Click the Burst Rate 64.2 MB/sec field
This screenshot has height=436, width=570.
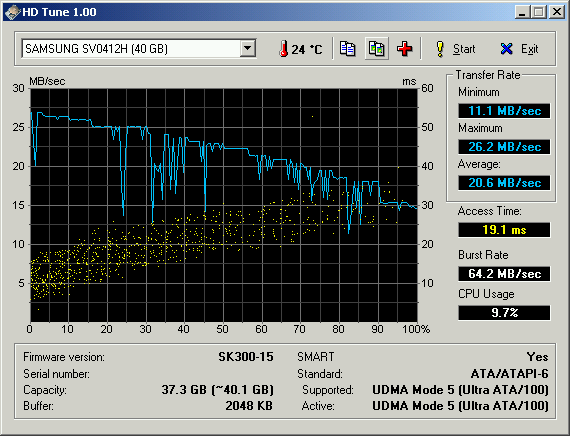[x=504, y=273]
